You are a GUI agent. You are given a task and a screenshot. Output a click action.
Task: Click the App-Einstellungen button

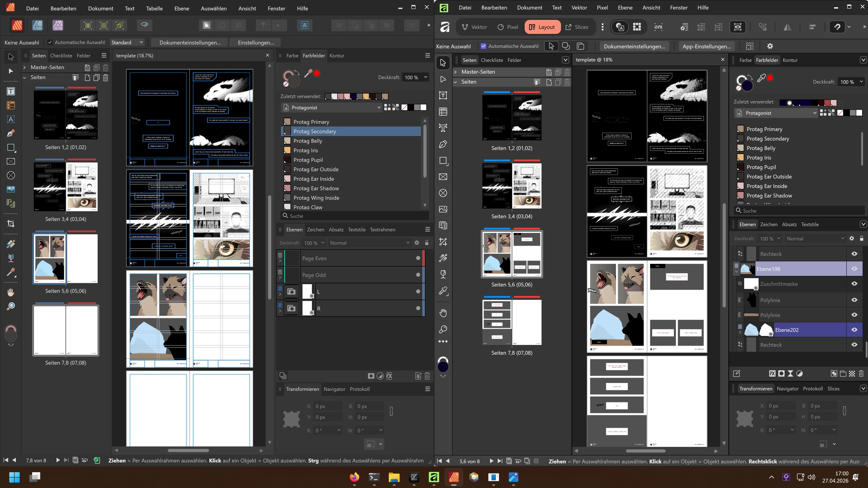click(706, 46)
